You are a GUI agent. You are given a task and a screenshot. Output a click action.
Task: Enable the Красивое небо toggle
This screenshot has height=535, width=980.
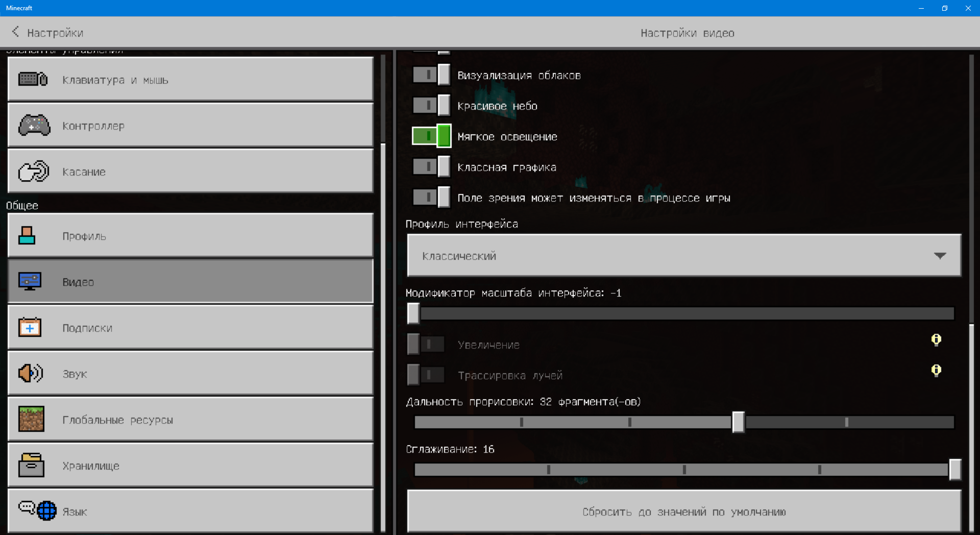(431, 106)
